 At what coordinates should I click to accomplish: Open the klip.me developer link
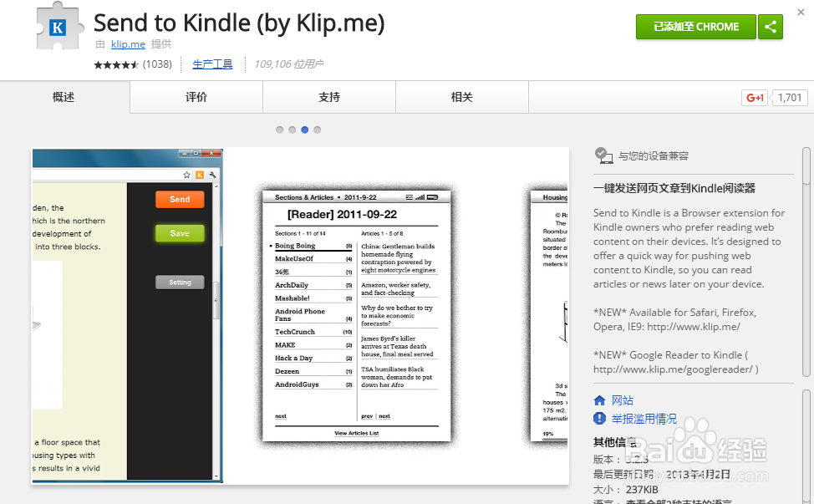click(128, 44)
